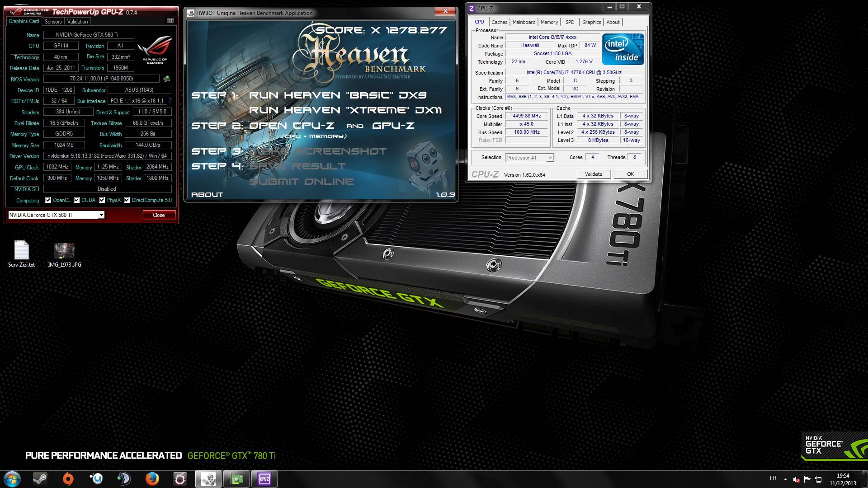Switch to the CPU-Z taskbar window
The height and width of the screenshot is (488, 868).
[264, 479]
